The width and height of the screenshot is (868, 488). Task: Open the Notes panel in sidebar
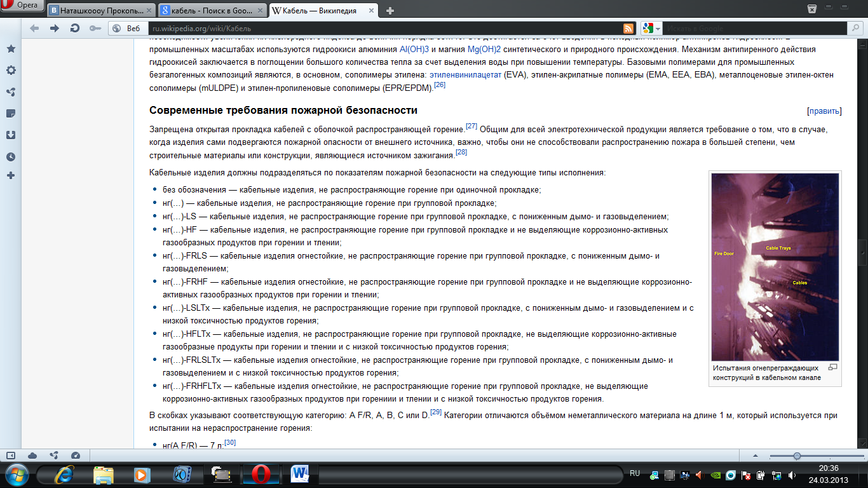click(11, 114)
